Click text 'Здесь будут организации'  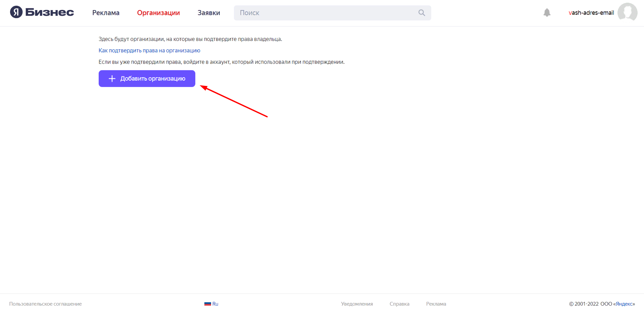(132, 39)
